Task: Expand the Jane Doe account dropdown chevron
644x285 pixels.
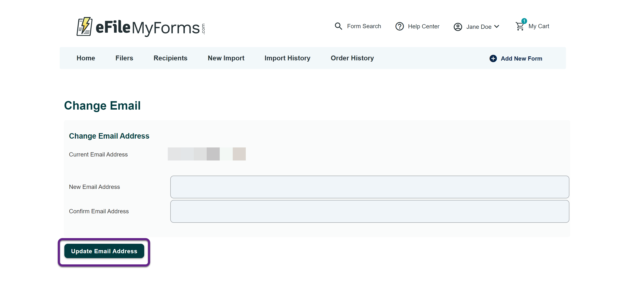Action: pyautogui.click(x=497, y=27)
